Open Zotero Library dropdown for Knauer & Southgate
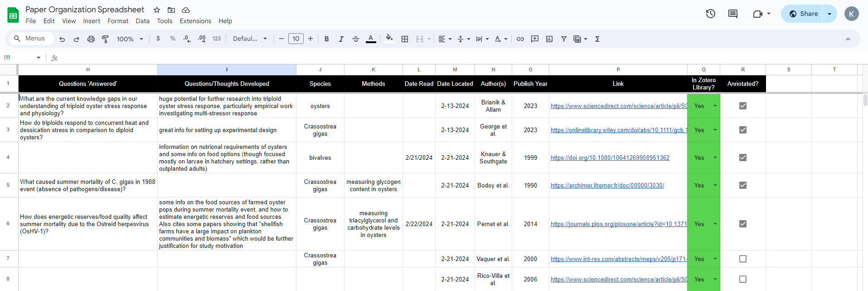Image resolution: width=868 pixels, height=291 pixels. [x=715, y=158]
